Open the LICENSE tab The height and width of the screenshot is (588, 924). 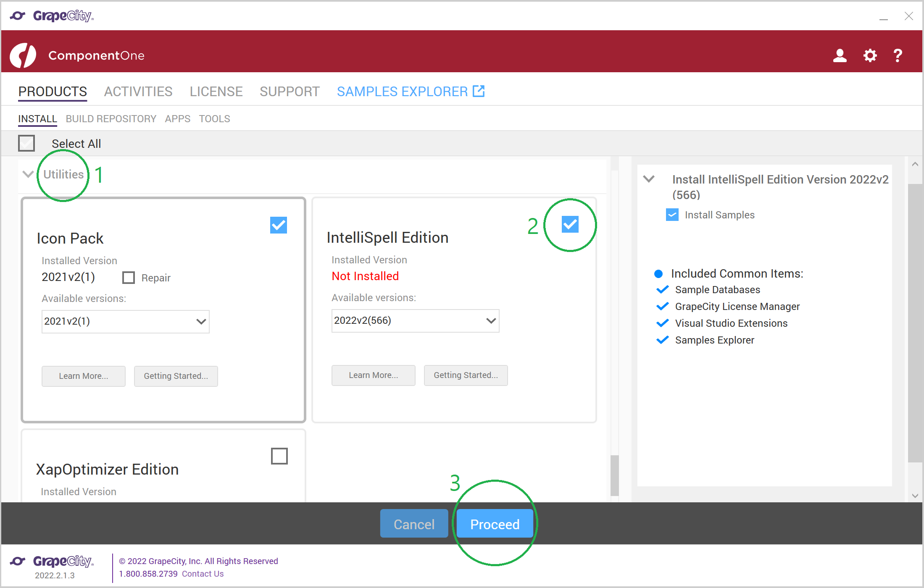[216, 92]
